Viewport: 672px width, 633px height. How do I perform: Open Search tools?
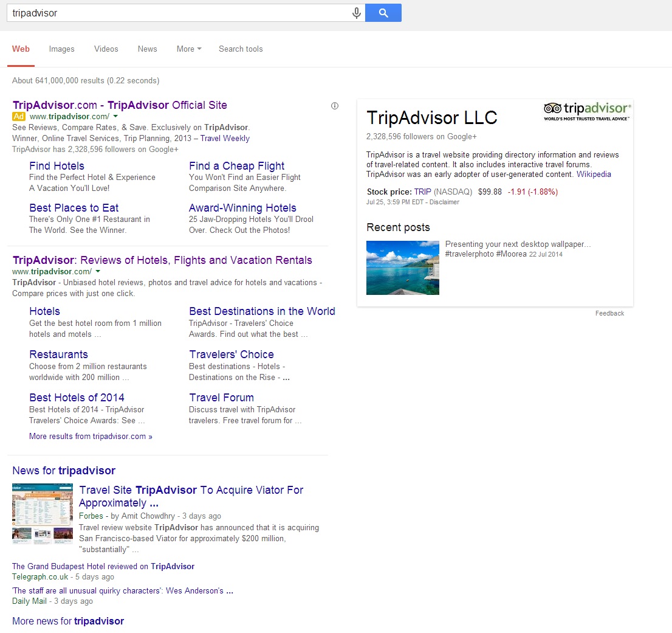click(241, 49)
